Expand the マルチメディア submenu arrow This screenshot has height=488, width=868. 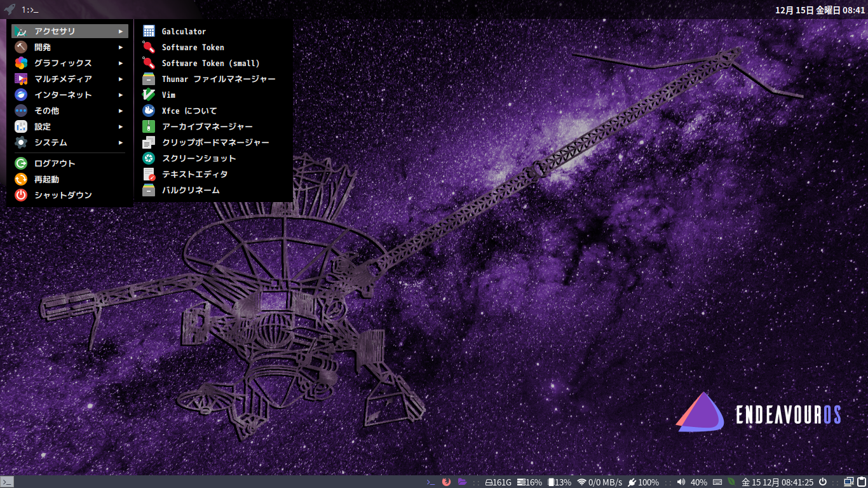tap(121, 79)
